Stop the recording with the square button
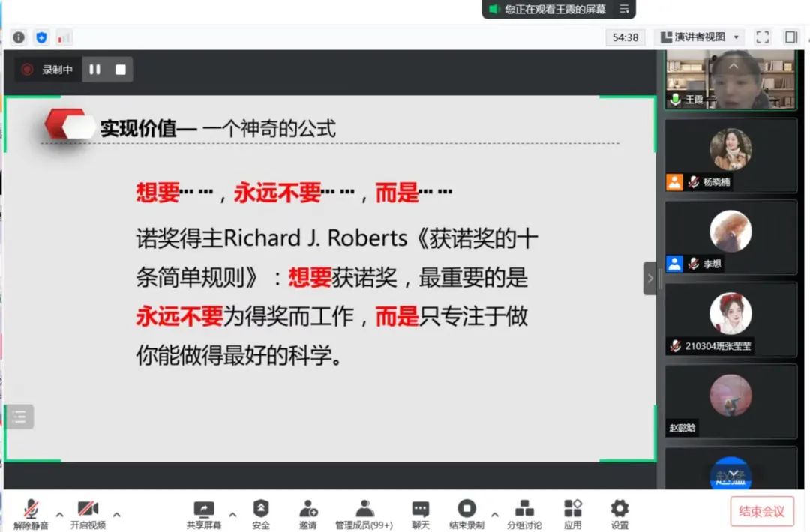This screenshot has width=810, height=532. pos(121,70)
